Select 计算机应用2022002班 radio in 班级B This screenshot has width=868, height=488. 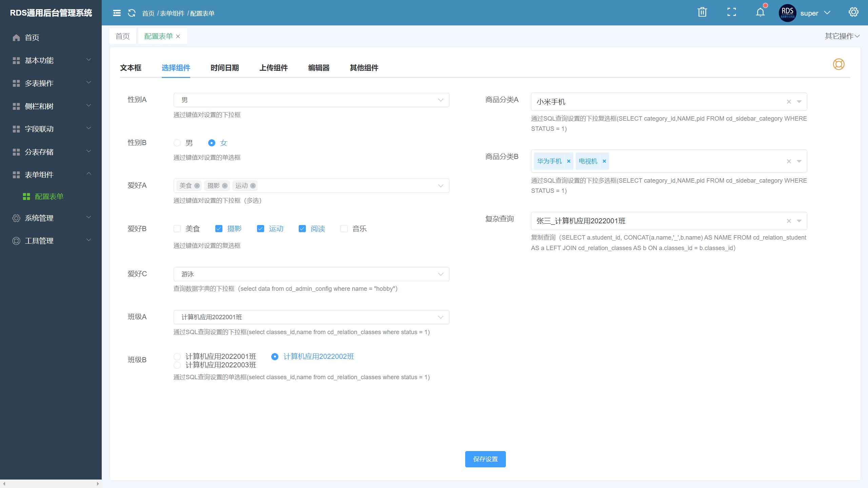point(275,357)
